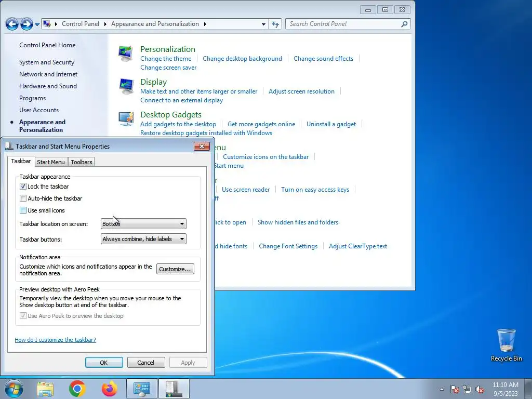Click the Personalization category icon
The width and height of the screenshot is (532, 399).
click(126, 54)
